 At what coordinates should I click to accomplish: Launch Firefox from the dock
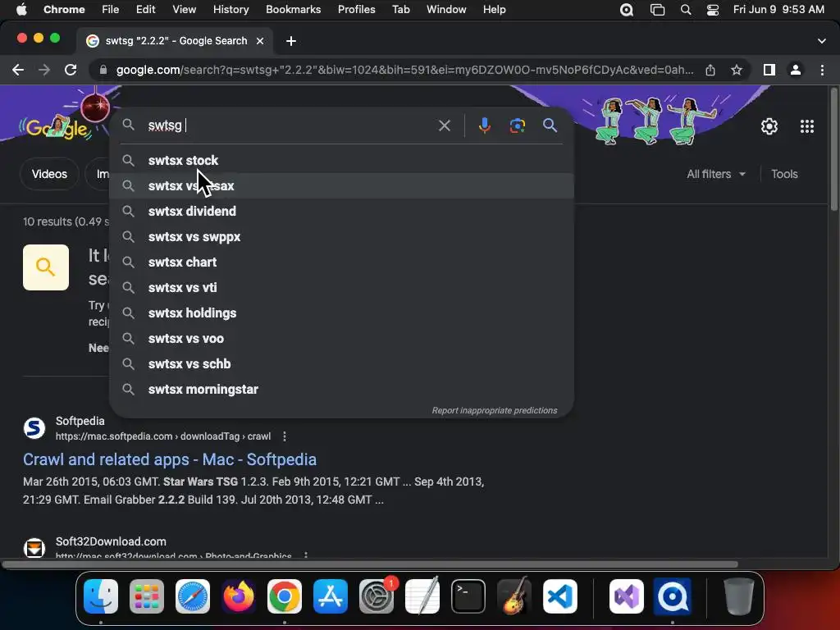tap(239, 596)
